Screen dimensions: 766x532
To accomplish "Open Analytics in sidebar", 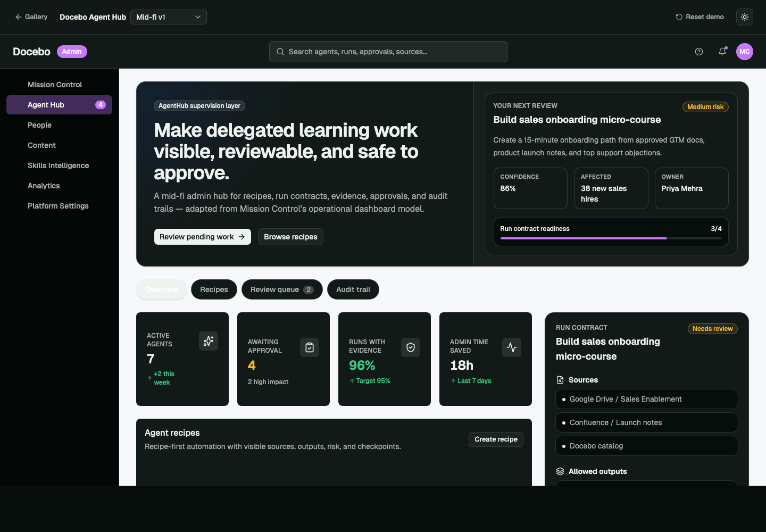I will tap(60, 186).
